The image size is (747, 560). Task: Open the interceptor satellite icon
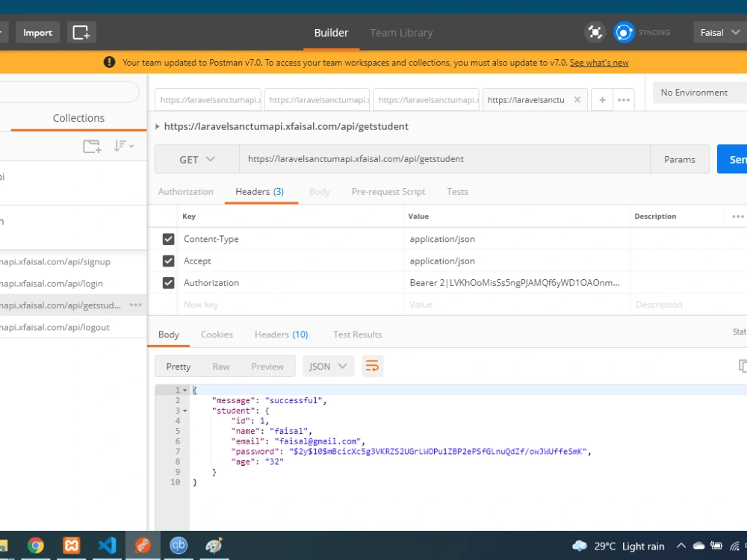tap(595, 32)
